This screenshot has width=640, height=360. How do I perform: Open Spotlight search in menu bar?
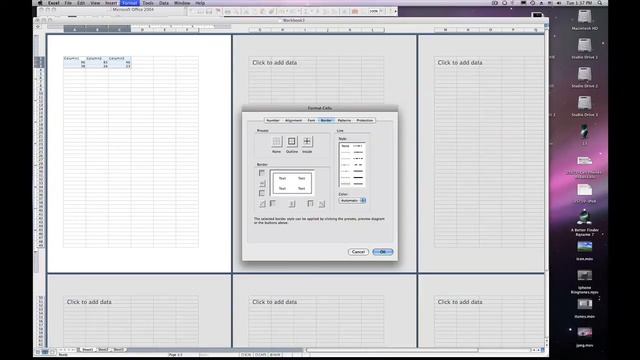(x=600, y=3)
